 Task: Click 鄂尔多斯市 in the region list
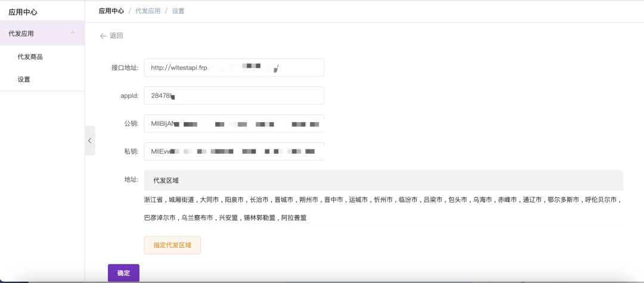coord(563,200)
